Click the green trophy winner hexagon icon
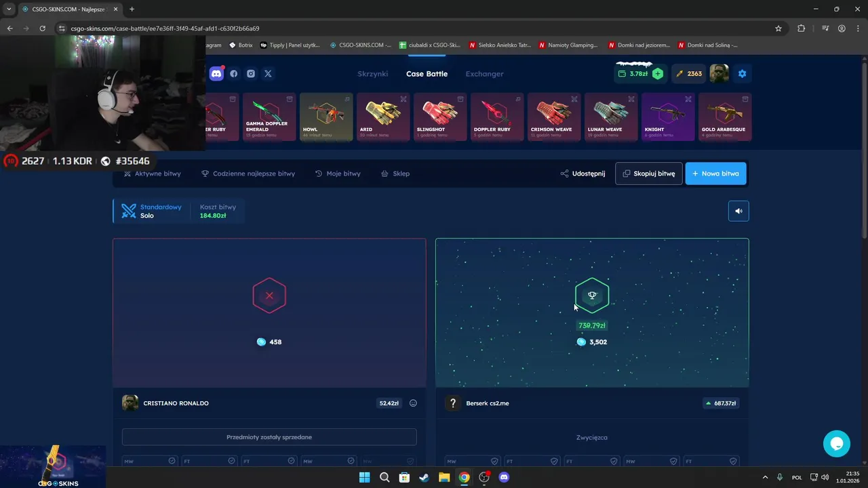 click(x=592, y=296)
